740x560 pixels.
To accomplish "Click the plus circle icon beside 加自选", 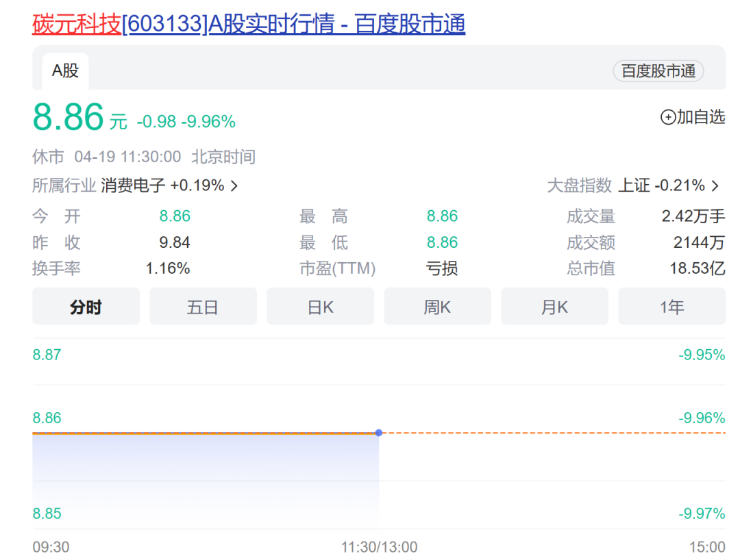I will [x=668, y=117].
